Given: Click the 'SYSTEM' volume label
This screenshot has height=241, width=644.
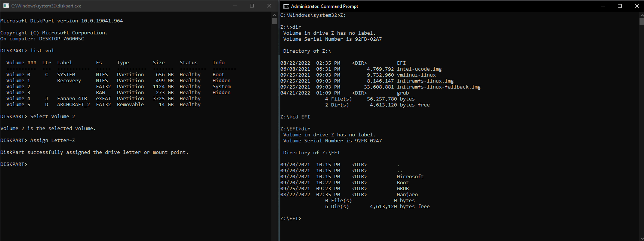Looking at the screenshot, I should tap(66, 75).
